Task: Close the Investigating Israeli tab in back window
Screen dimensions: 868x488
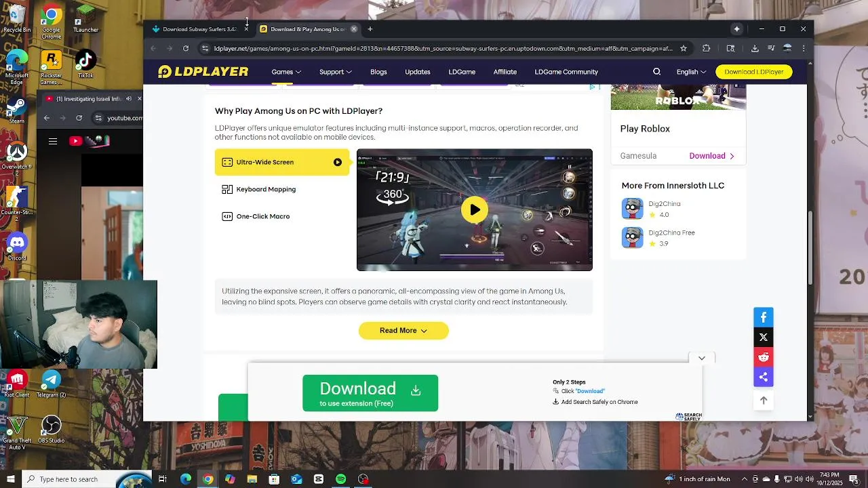Action: [x=139, y=99]
